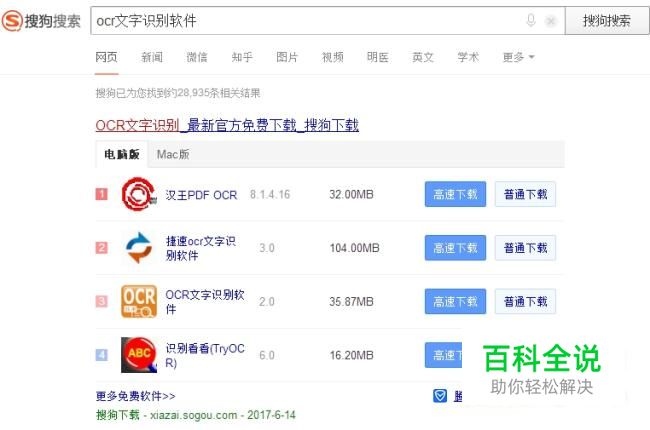650x430 pixels.
Task: Open the OCR文字识别软件 name link
Action: [x=205, y=302]
